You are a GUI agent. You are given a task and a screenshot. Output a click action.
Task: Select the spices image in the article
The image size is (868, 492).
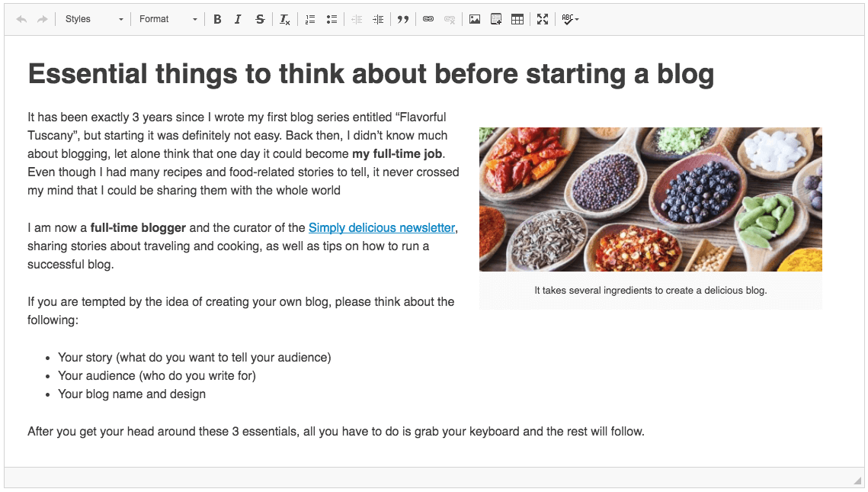tap(651, 199)
